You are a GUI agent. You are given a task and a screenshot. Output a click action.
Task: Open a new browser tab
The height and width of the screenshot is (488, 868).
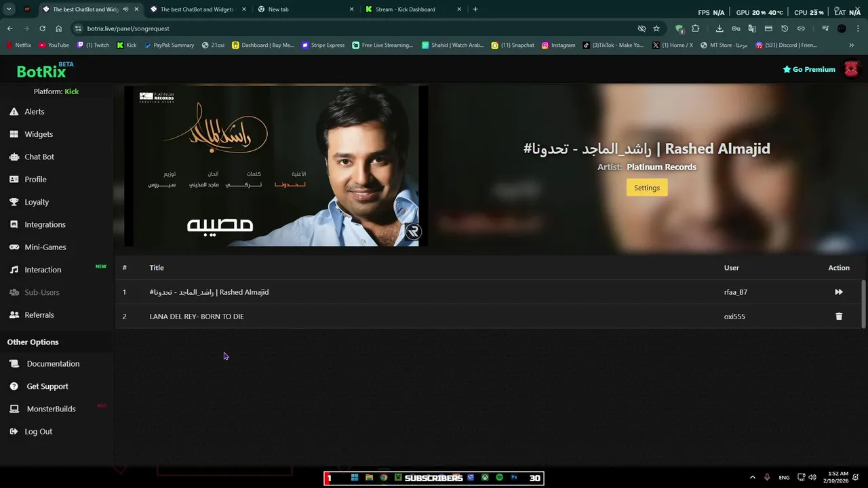click(x=475, y=9)
